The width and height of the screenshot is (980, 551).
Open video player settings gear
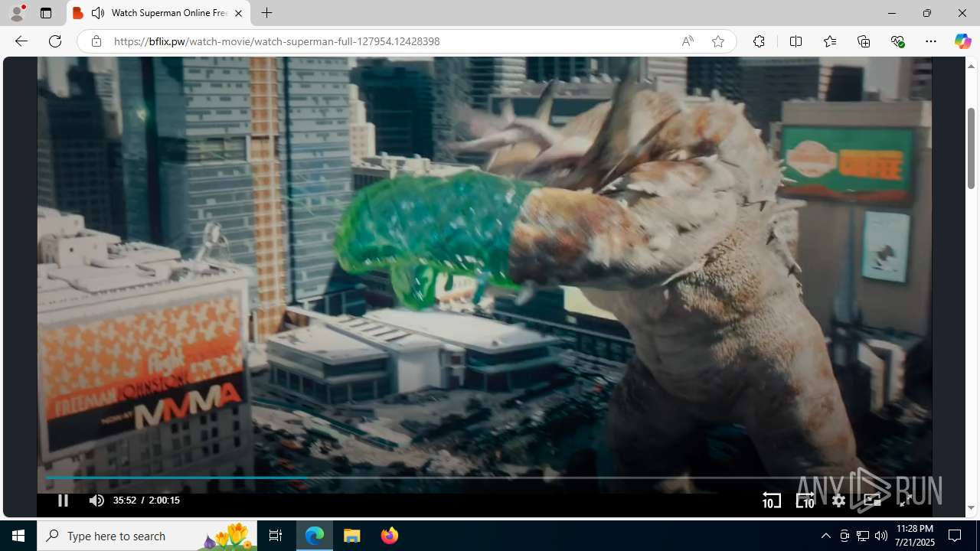(x=838, y=500)
